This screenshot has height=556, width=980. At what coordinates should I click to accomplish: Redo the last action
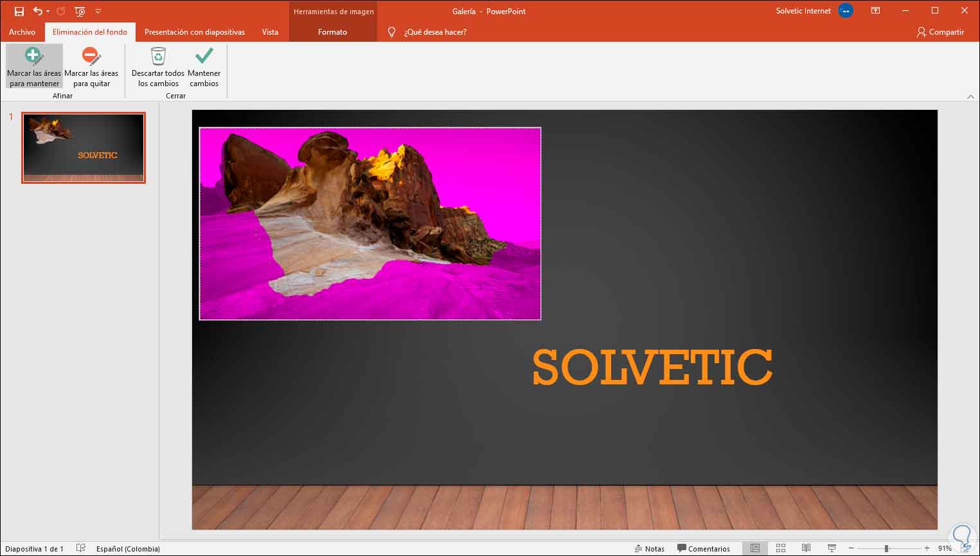pos(61,11)
